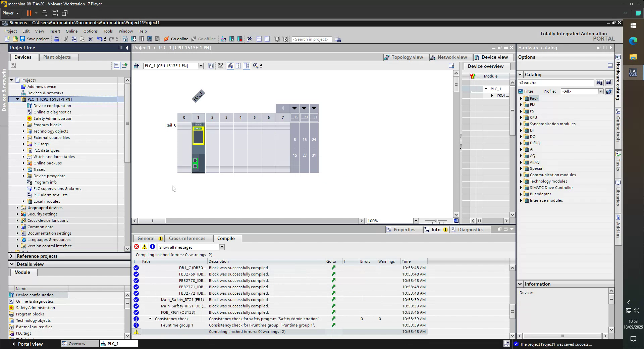This screenshot has height=349, width=644.
Task: Click the zoom magnifier icon above device view
Action: pos(255,66)
